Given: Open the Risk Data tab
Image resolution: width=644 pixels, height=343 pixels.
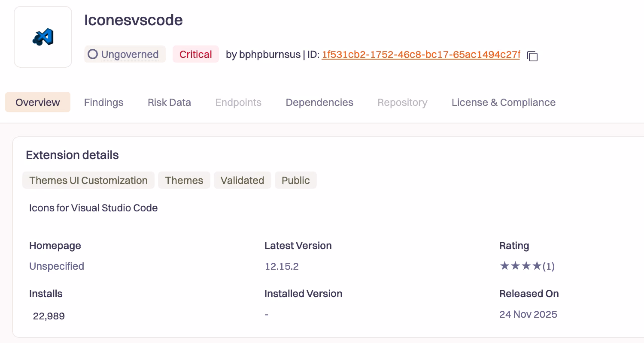Looking at the screenshot, I should [169, 102].
